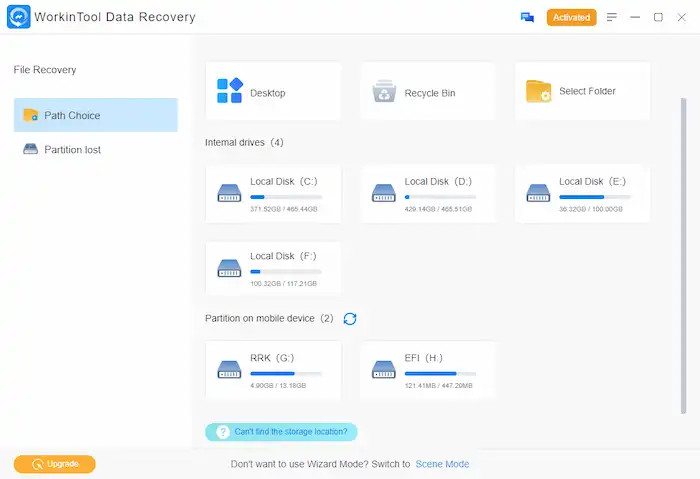Click the Select Folder icon
The image size is (700, 479).
538,91
